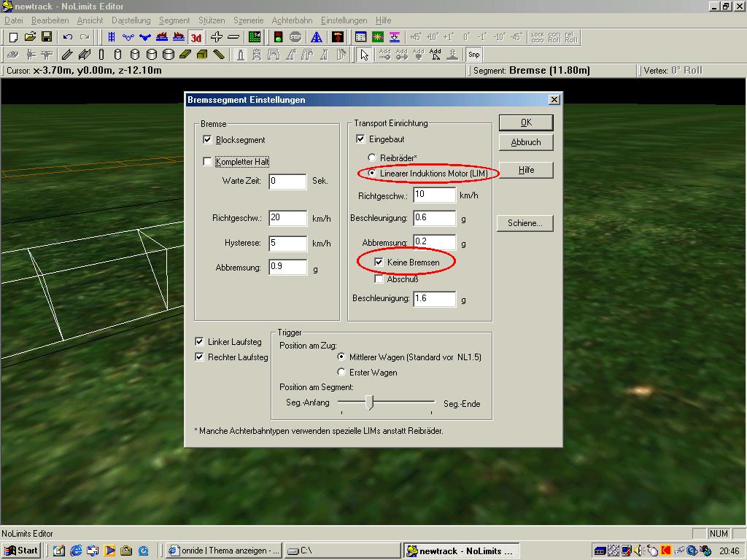The width and height of the screenshot is (747, 560).
Task: Click the STOP sign toolbar icon
Action: [295, 36]
